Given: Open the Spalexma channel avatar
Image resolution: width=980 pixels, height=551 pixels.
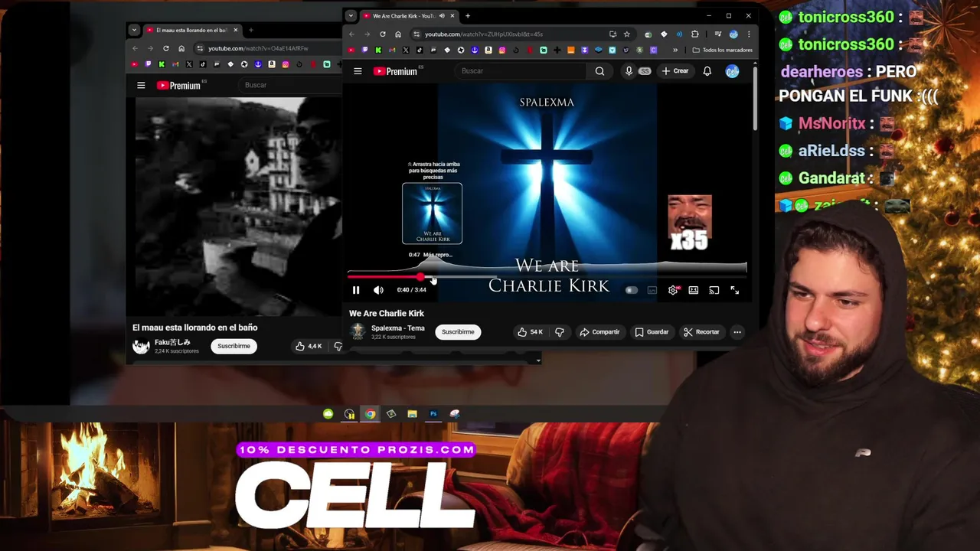Looking at the screenshot, I should tap(358, 331).
